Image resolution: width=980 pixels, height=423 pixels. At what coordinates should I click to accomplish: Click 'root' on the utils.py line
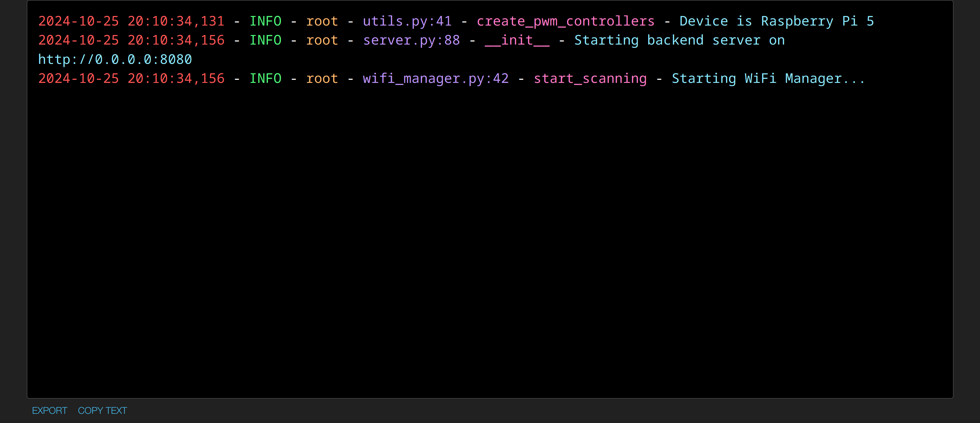(x=322, y=21)
